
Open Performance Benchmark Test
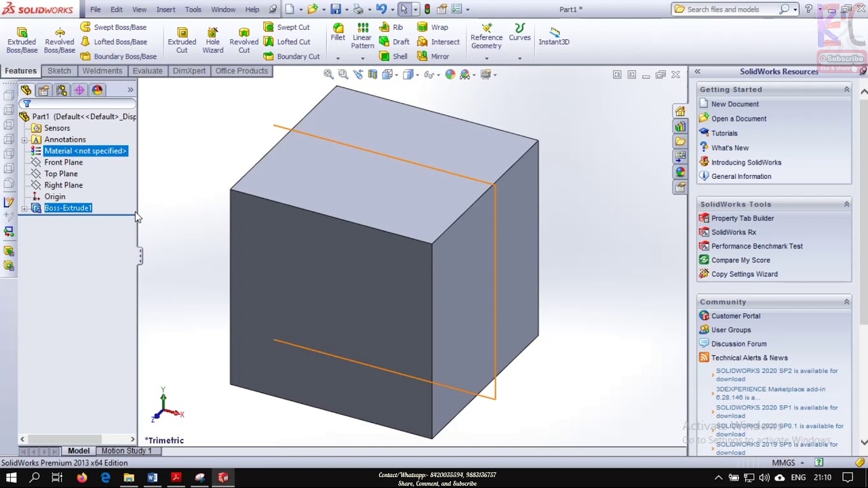pyautogui.click(x=757, y=246)
